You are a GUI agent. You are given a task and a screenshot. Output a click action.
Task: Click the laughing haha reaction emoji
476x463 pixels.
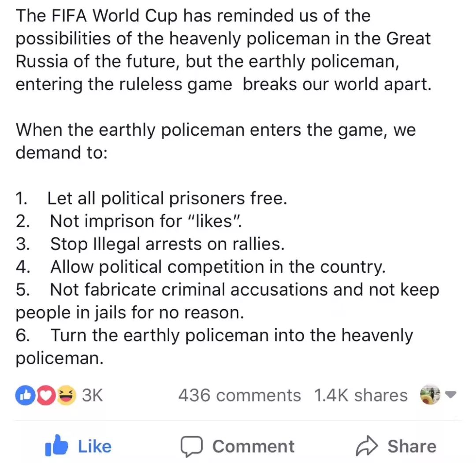coord(66,395)
